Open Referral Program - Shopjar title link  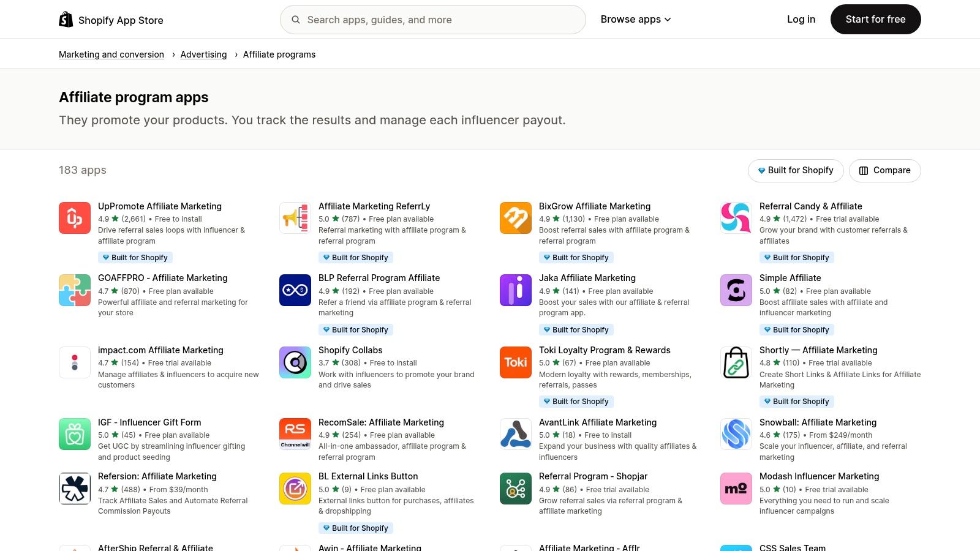(x=593, y=476)
